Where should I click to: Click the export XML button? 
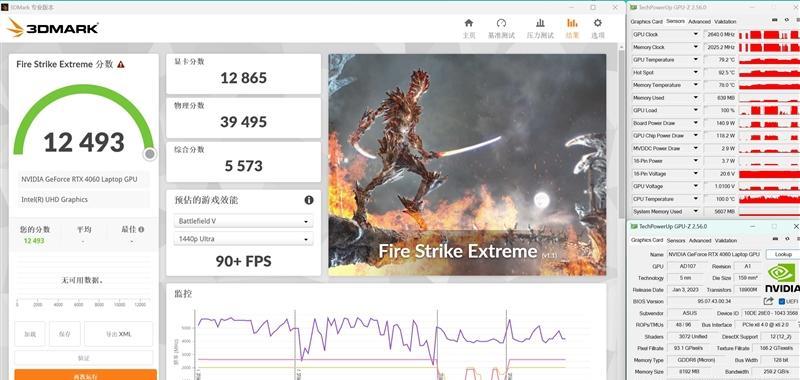[118, 334]
